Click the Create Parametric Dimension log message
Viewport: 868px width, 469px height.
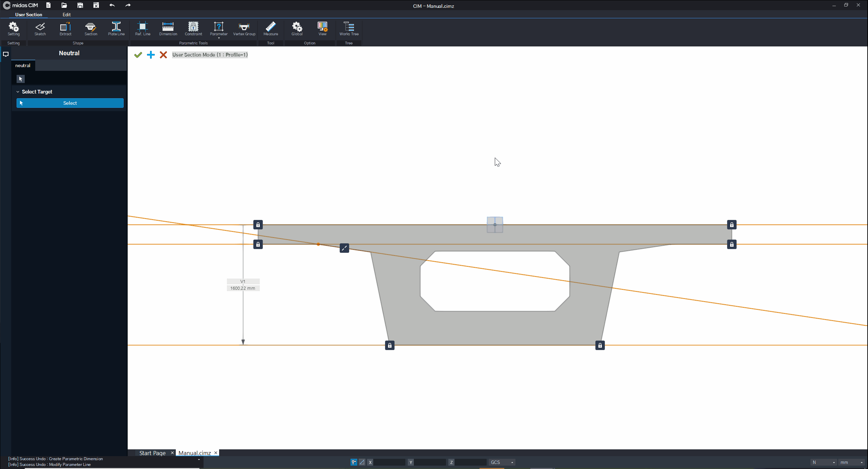56,459
